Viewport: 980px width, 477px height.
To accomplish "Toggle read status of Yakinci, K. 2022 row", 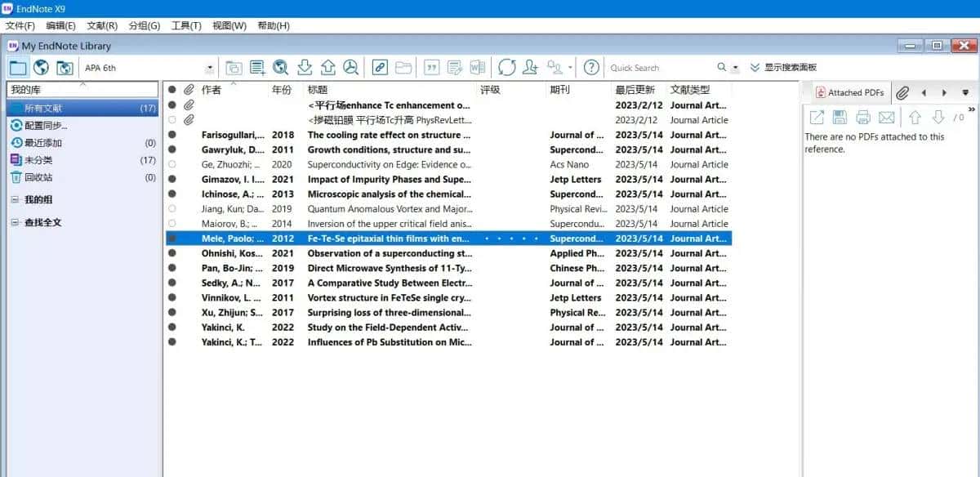I will point(172,327).
